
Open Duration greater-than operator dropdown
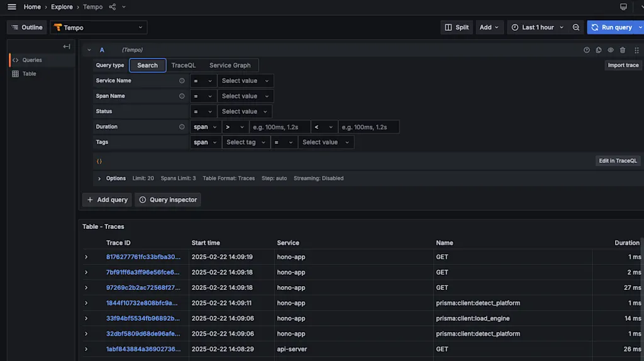(x=235, y=127)
